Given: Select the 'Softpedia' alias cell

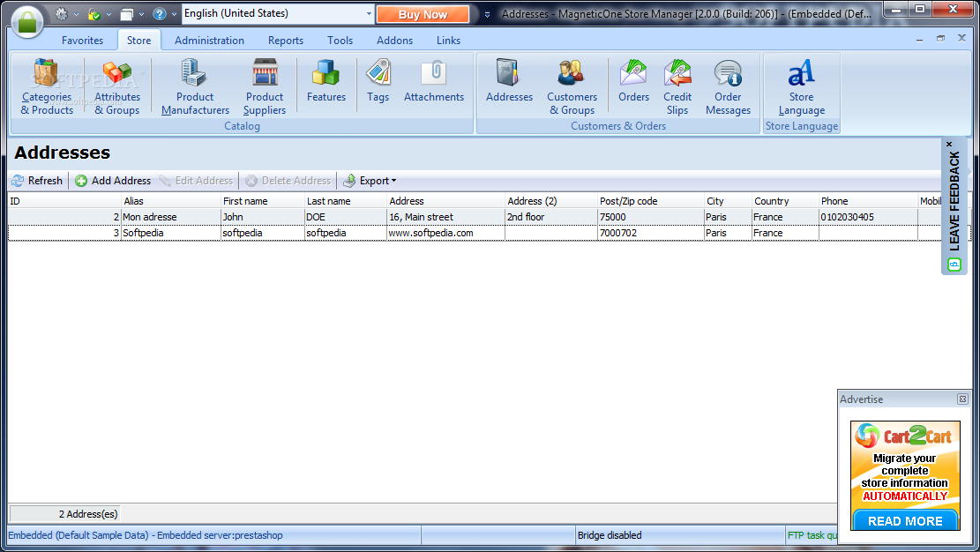Looking at the screenshot, I should [x=170, y=233].
